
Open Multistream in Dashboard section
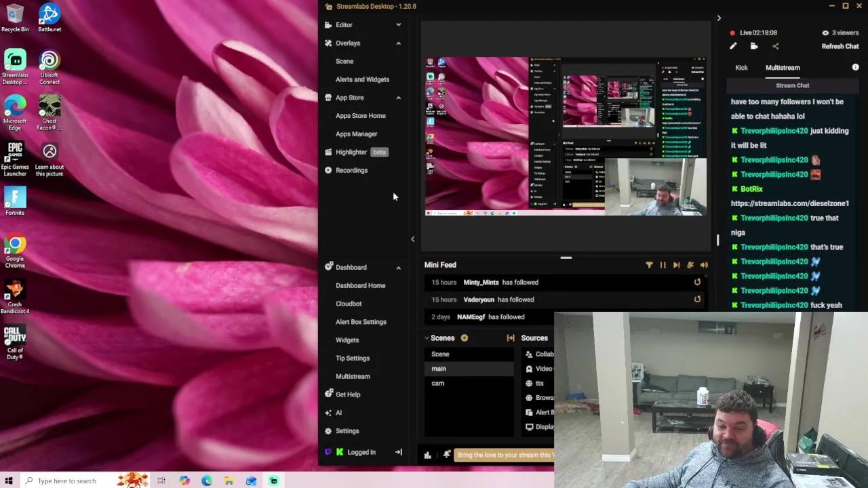(353, 376)
